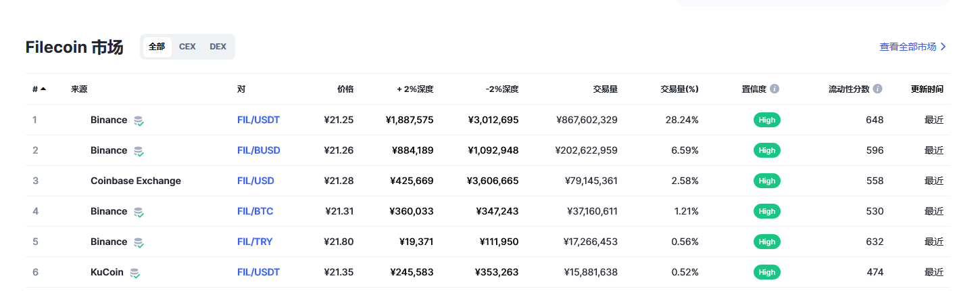Viewport: 980px width, 291px height.
Task: Sort table by 交易量 column header
Action: pos(605,89)
